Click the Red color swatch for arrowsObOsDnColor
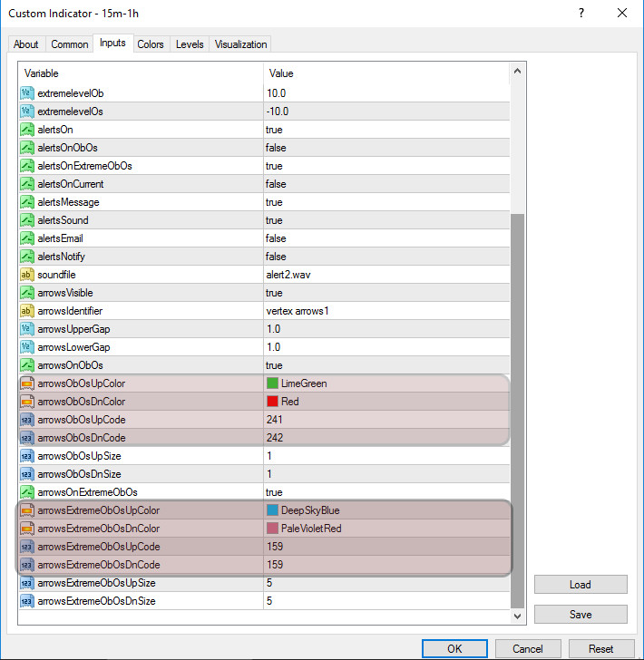 [x=272, y=402]
